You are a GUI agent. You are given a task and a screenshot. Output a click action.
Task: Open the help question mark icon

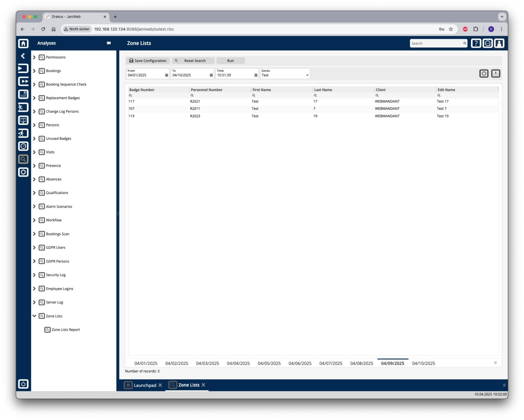(x=476, y=43)
